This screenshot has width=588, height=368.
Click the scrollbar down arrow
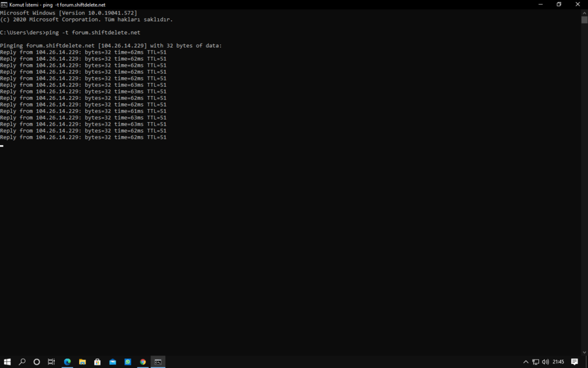584,352
